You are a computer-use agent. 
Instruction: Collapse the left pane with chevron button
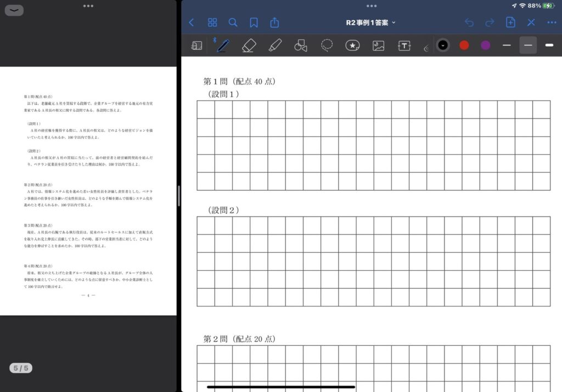pos(14,10)
